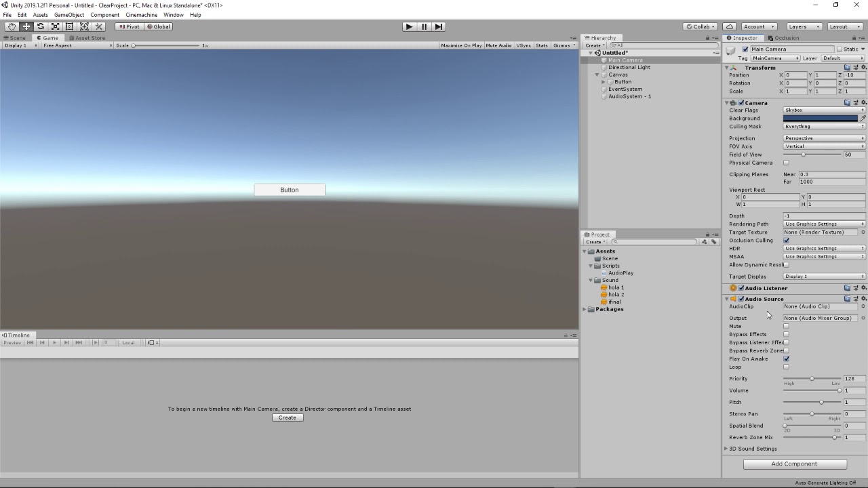The image size is (868, 488).
Task: Enable Loop checkbox in Audio Source
Action: pyautogui.click(x=786, y=367)
